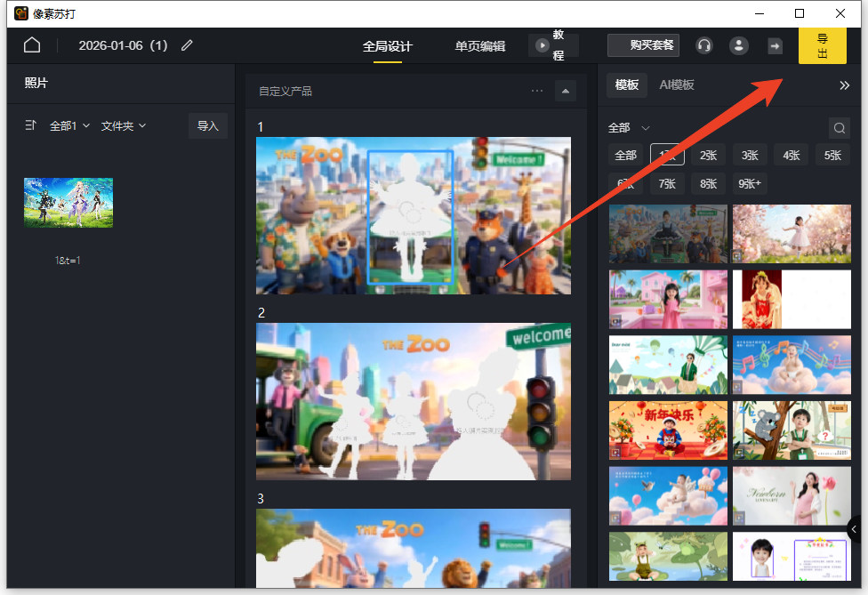868x595 pixels.
Task: Choose the koala tree template
Action: tap(792, 430)
